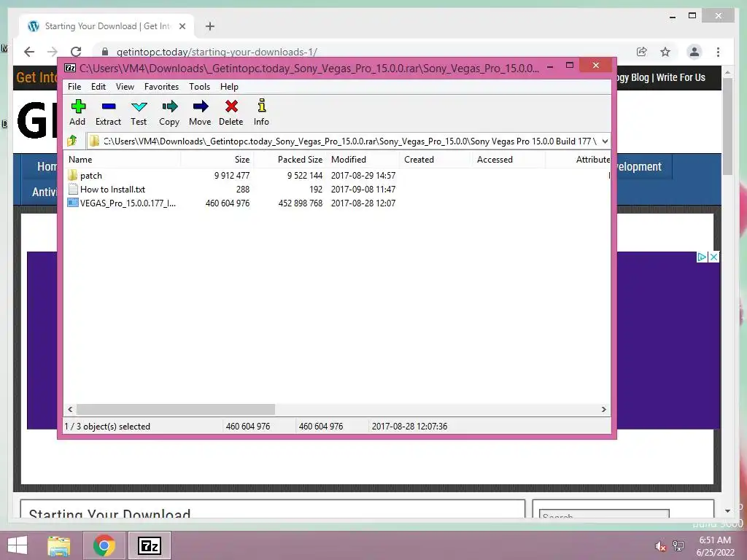Image resolution: width=747 pixels, height=560 pixels.
Task: Sort by Packed Size column
Action: pos(290,160)
